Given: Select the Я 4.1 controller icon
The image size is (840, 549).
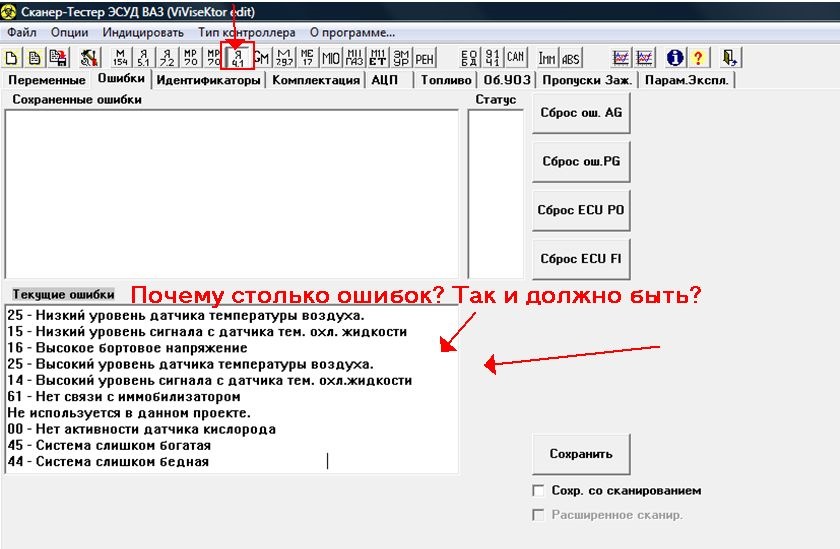Looking at the screenshot, I should click(237, 56).
